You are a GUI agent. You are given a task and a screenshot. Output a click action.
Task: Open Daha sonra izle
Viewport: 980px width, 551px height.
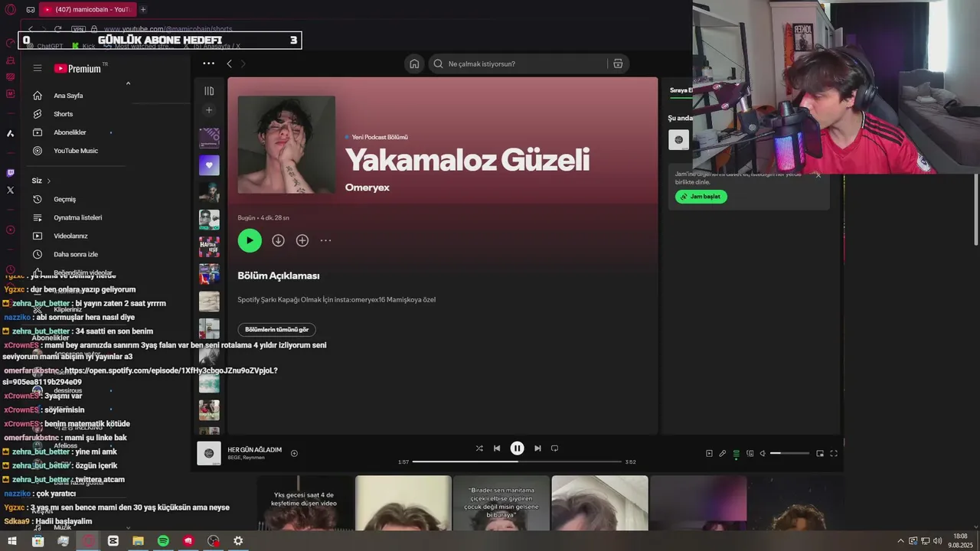point(76,254)
